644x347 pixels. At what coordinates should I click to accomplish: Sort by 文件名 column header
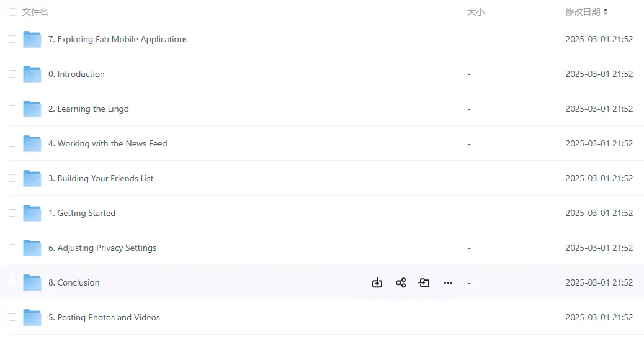point(35,12)
